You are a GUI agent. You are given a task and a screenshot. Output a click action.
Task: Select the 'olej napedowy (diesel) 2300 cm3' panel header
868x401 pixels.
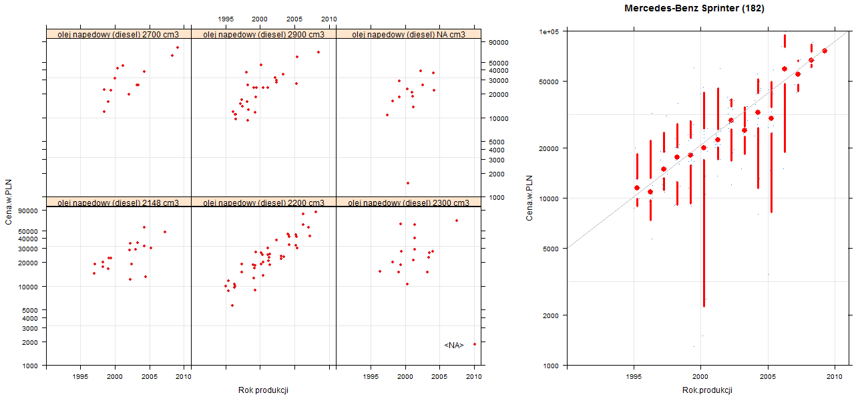click(409, 203)
